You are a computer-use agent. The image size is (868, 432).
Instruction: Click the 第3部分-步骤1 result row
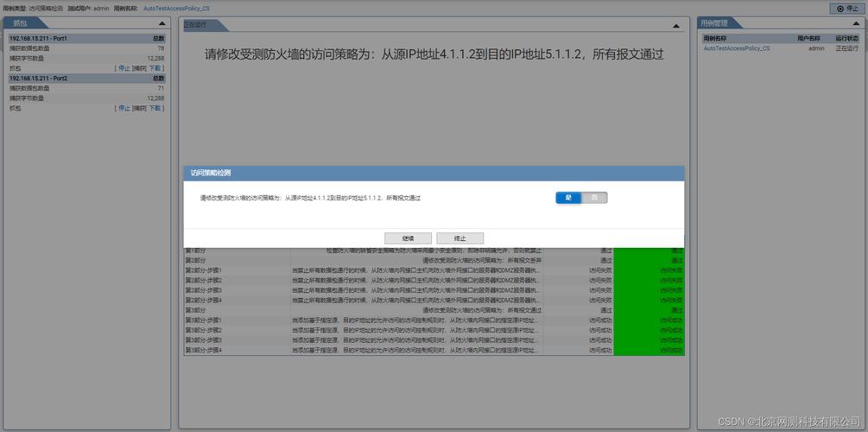click(x=434, y=321)
